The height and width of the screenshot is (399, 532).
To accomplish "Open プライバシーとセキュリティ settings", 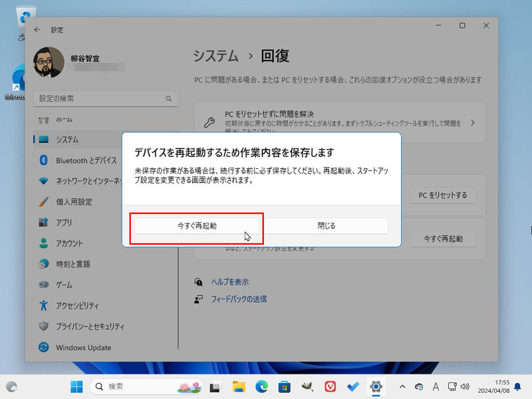I will click(x=106, y=327).
